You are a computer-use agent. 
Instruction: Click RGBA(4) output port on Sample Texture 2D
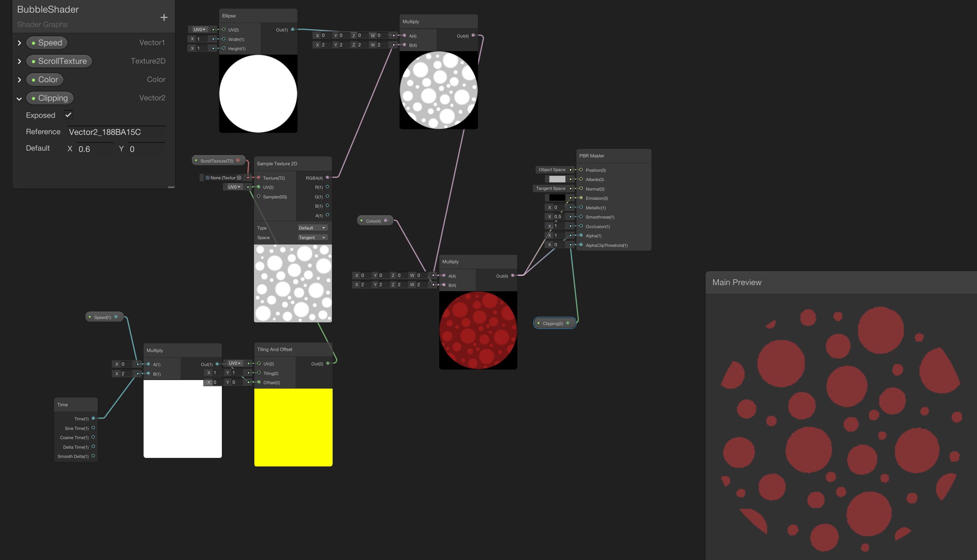327,178
